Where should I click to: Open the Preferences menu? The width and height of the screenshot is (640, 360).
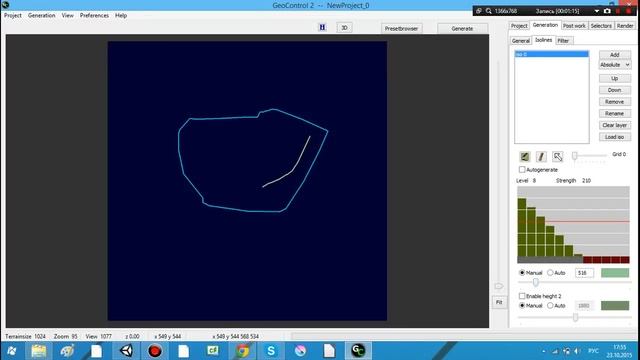point(94,15)
